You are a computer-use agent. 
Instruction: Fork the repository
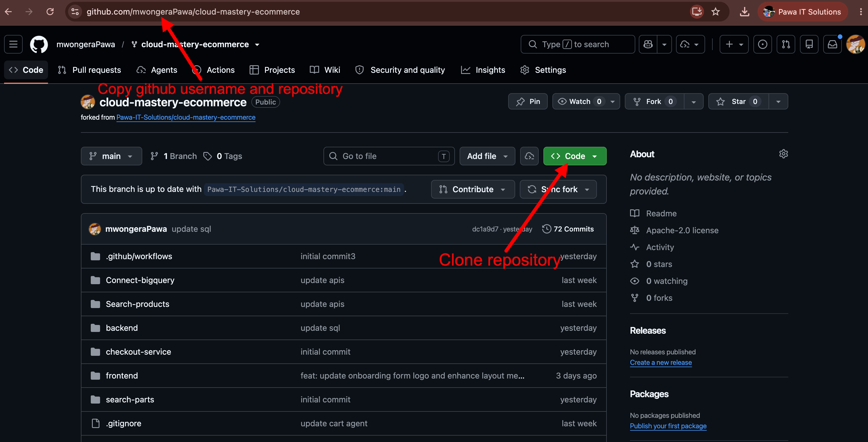[x=654, y=102]
